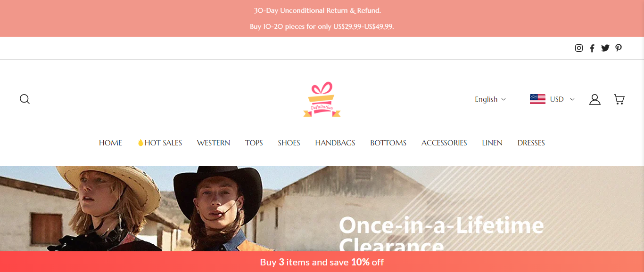The height and width of the screenshot is (272, 644).
Task: Click the Defaliation gift box logo
Action: coord(322,99)
